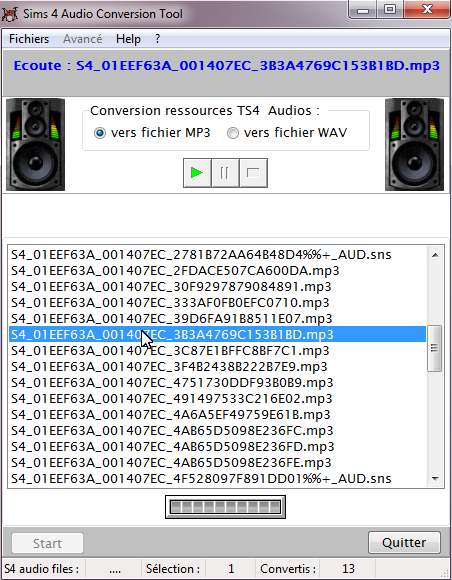Click the app icon in title bar
452x580 pixels.
[10, 14]
